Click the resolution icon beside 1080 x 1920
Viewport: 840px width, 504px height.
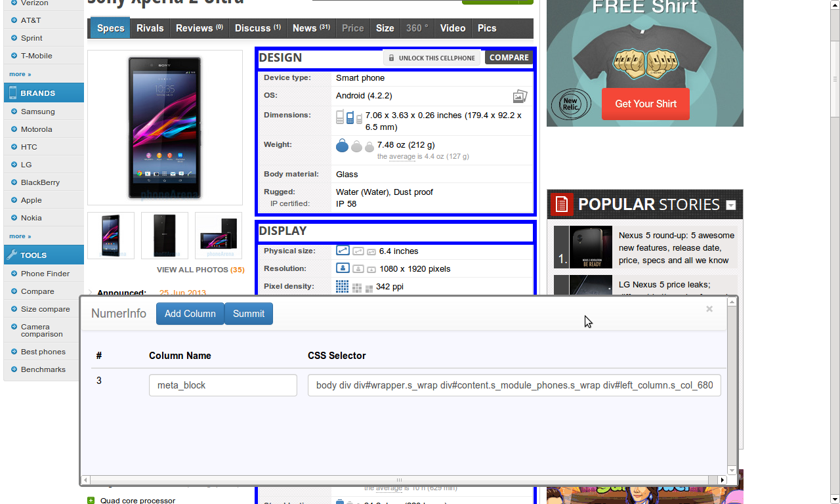click(343, 268)
